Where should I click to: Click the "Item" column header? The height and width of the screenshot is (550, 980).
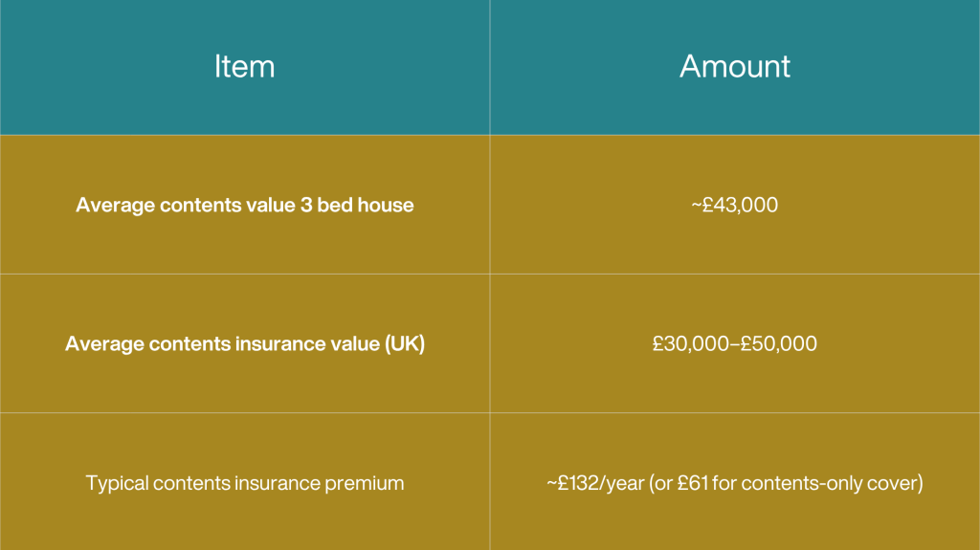point(244,66)
